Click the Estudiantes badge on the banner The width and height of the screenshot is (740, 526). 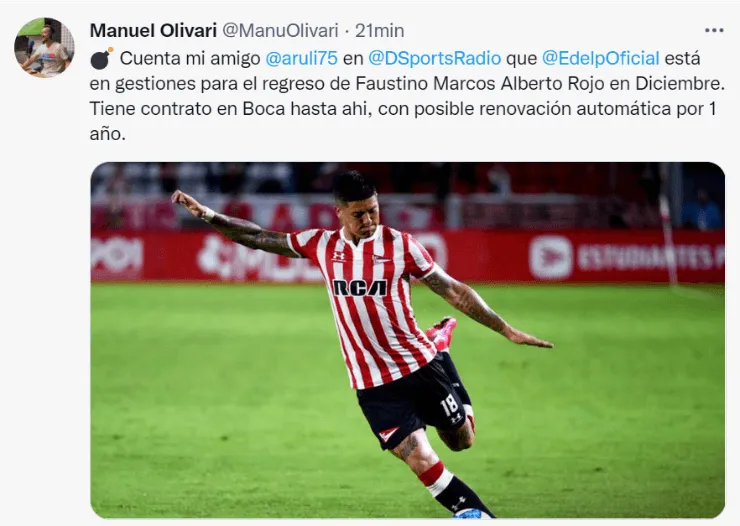(550, 258)
